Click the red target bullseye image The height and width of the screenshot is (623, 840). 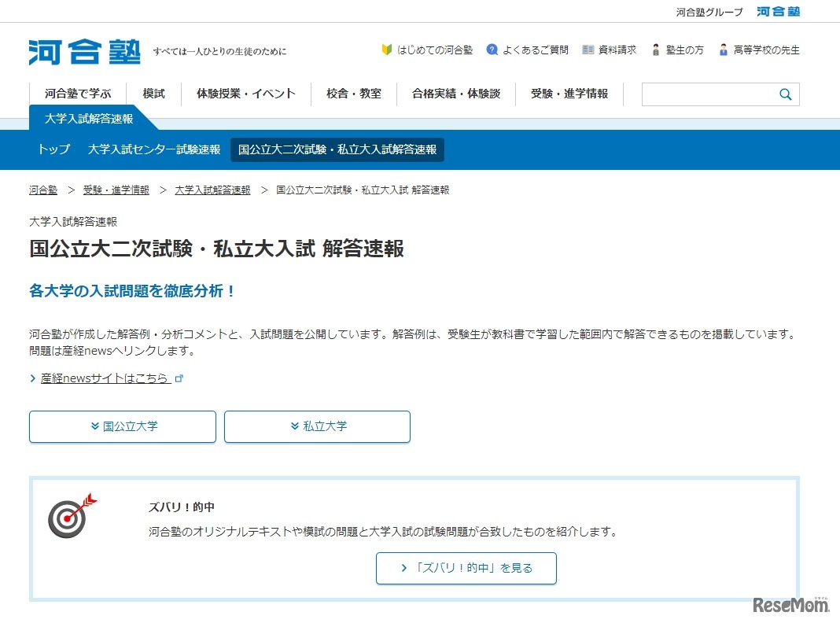(72, 516)
